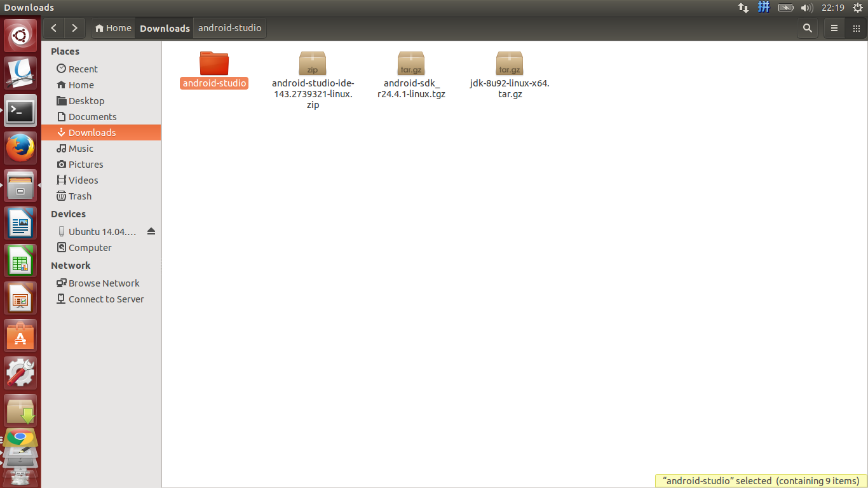Click the Home breadcrumb button
This screenshot has height=488, width=868.
pyautogui.click(x=113, y=28)
